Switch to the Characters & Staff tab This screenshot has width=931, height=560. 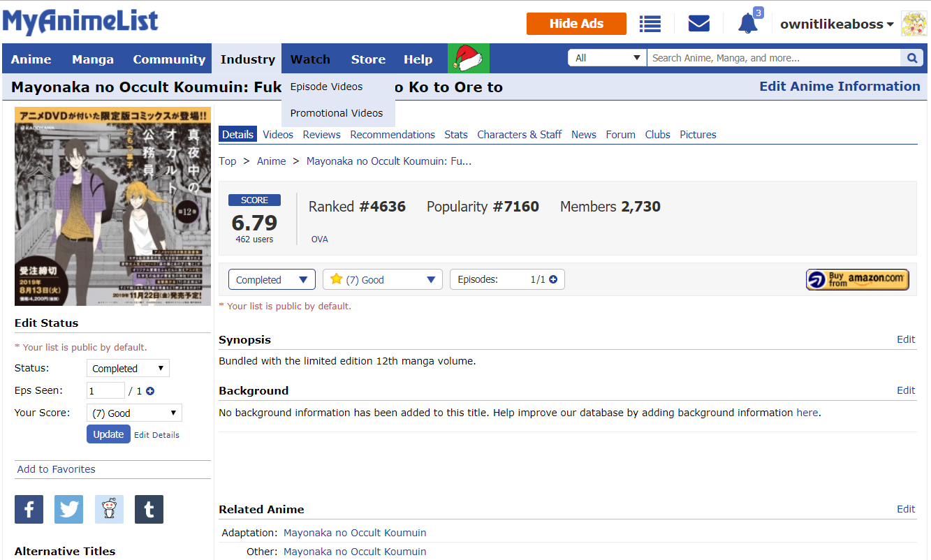(519, 135)
